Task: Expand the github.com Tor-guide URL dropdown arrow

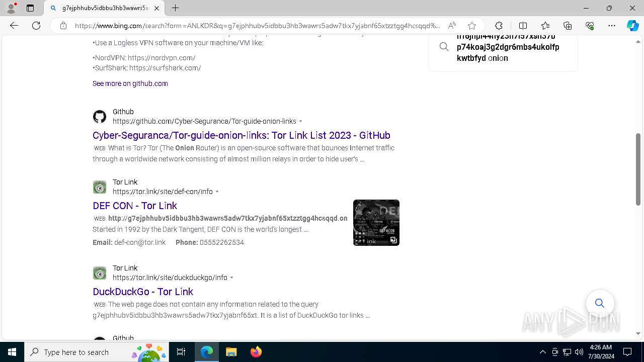Action: click(301, 121)
